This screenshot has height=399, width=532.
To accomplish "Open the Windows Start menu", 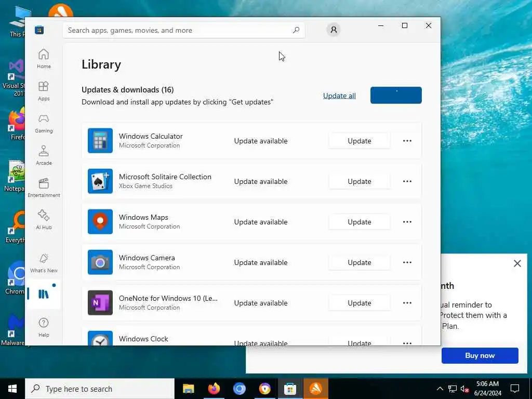I will tap(12, 389).
